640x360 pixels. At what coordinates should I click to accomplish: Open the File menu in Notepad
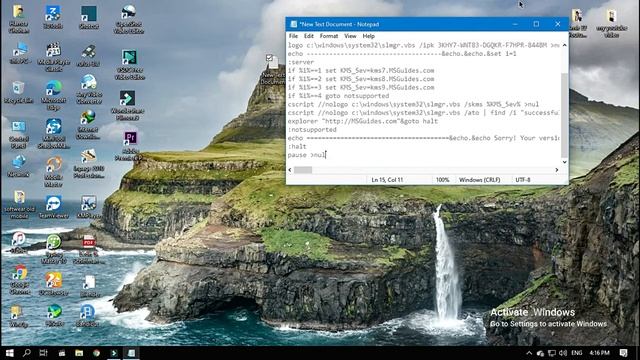tap(293, 36)
